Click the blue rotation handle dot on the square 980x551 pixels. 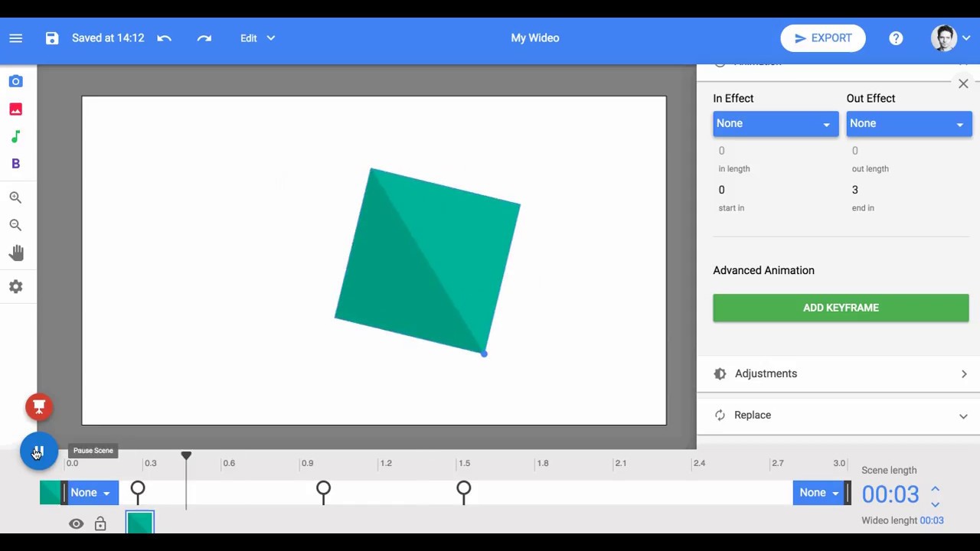[x=484, y=354]
